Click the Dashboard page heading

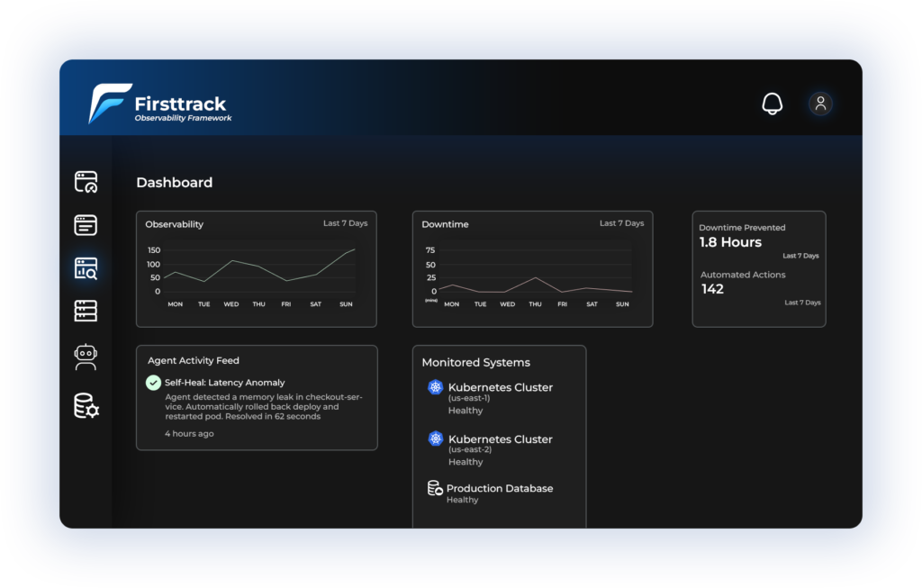175,183
